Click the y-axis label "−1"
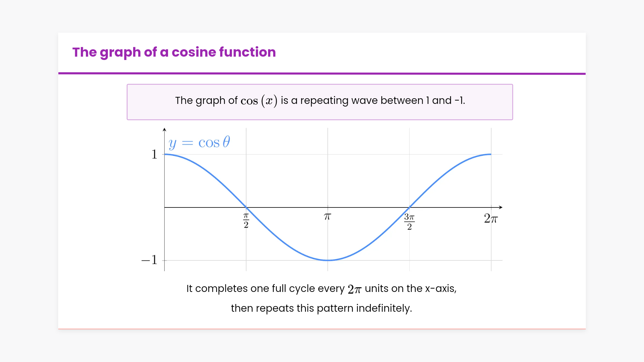Screen dimensions: 644x362 (150, 260)
